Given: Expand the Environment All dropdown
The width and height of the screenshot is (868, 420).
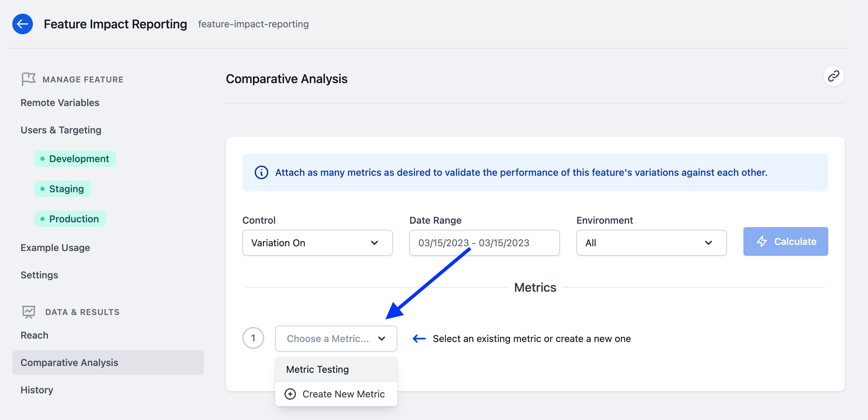Looking at the screenshot, I should point(651,243).
